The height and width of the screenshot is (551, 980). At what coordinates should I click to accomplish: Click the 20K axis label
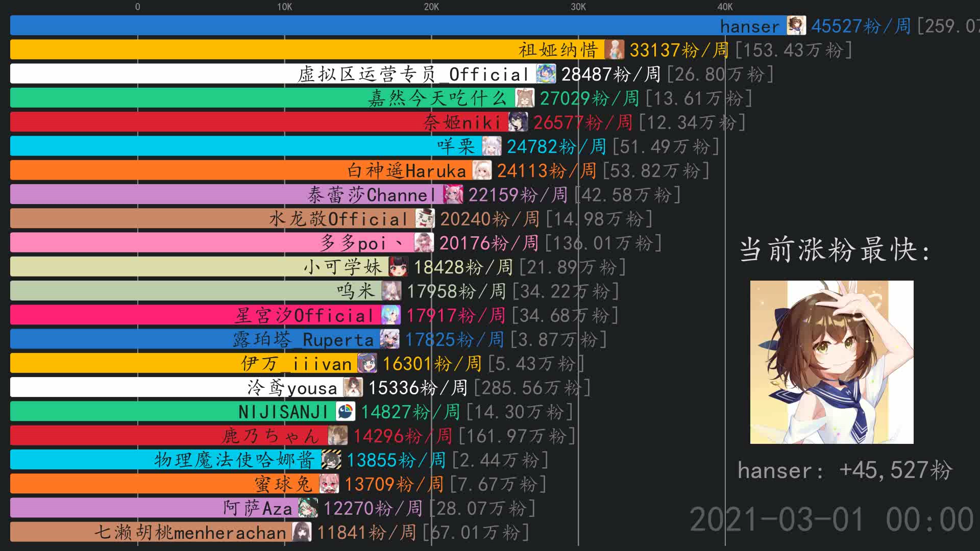431,7
